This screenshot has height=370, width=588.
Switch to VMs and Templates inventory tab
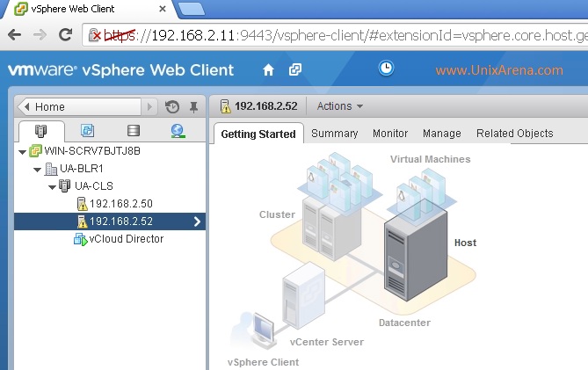[x=87, y=130]
